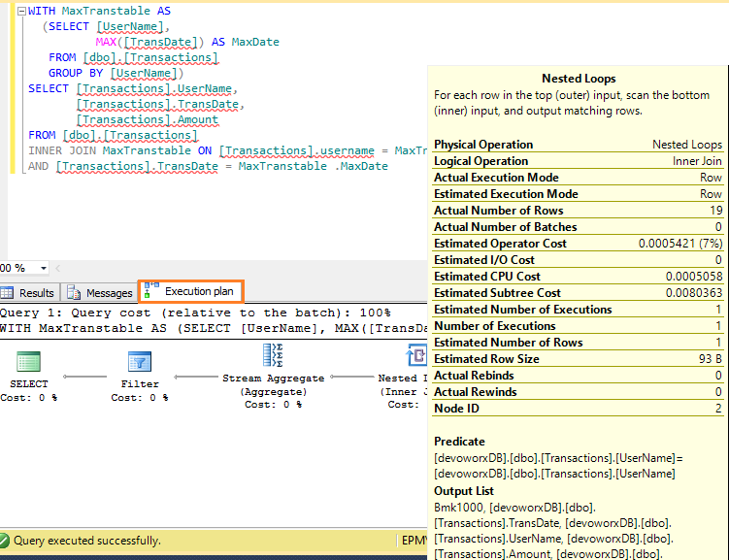Open the Messages tab
This screenshot has width=729, height=560.
point(109,292)
